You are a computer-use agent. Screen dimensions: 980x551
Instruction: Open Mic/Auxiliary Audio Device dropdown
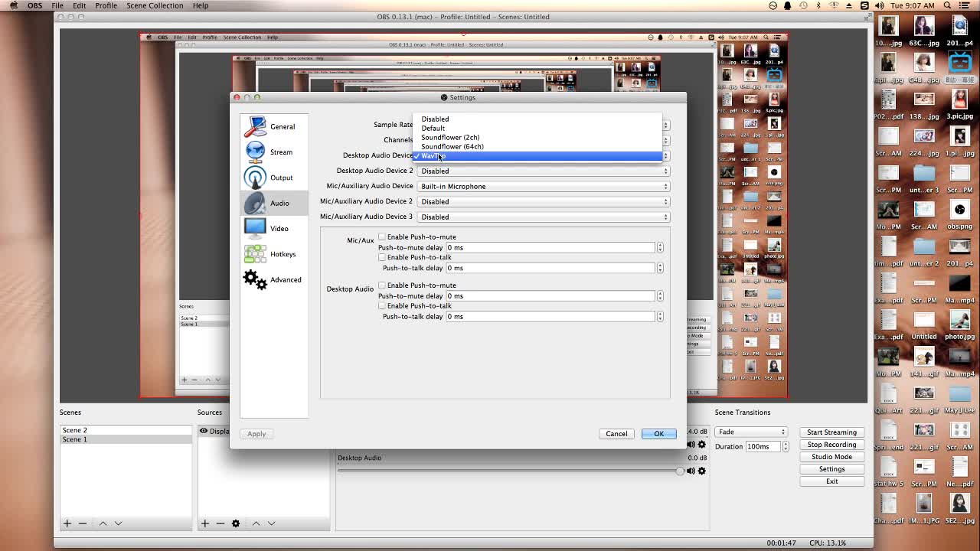pos(543,186)
